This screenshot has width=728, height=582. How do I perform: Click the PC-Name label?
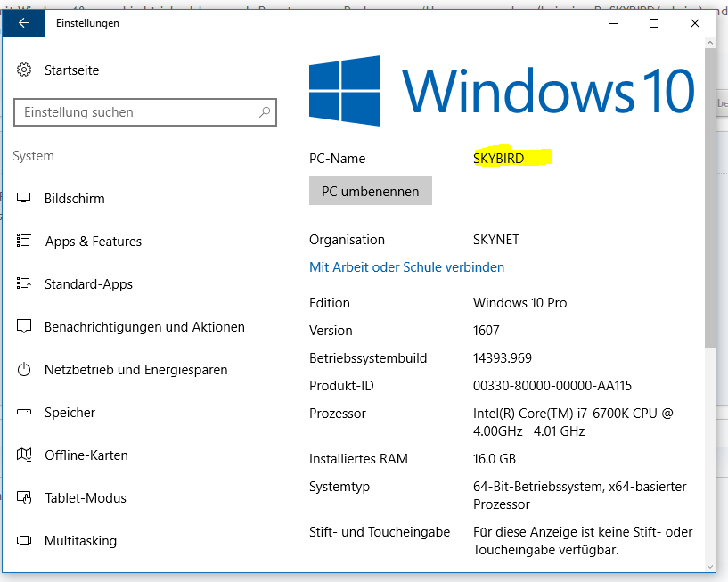pyautogui.click(x=338, y=159)
